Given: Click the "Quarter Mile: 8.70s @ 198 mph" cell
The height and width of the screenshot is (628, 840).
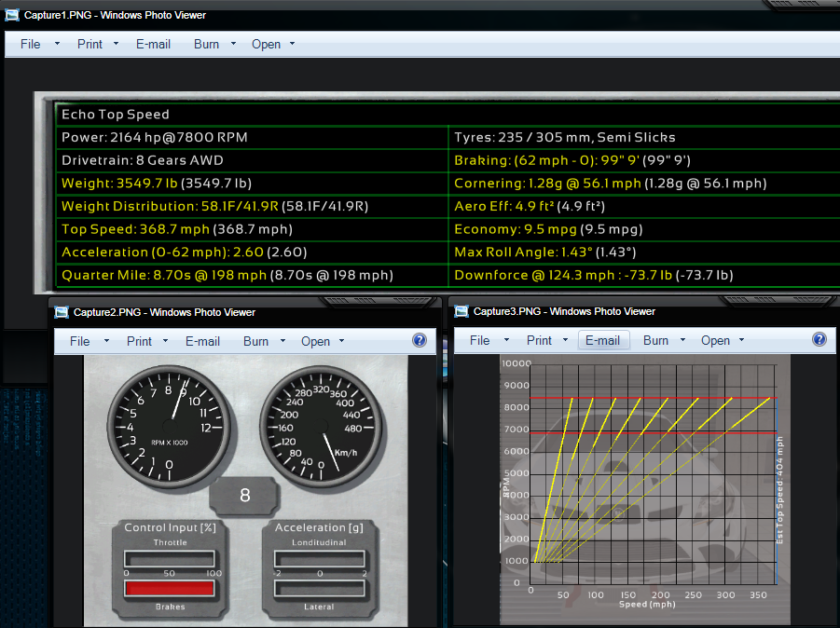Looking at the screenshot, I should (252, 275).
